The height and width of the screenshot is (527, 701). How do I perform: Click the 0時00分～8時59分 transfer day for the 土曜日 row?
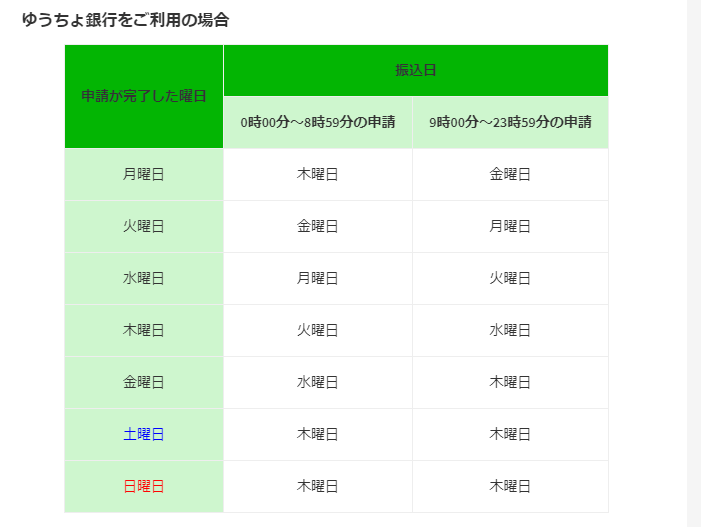[x=318, y=434]
